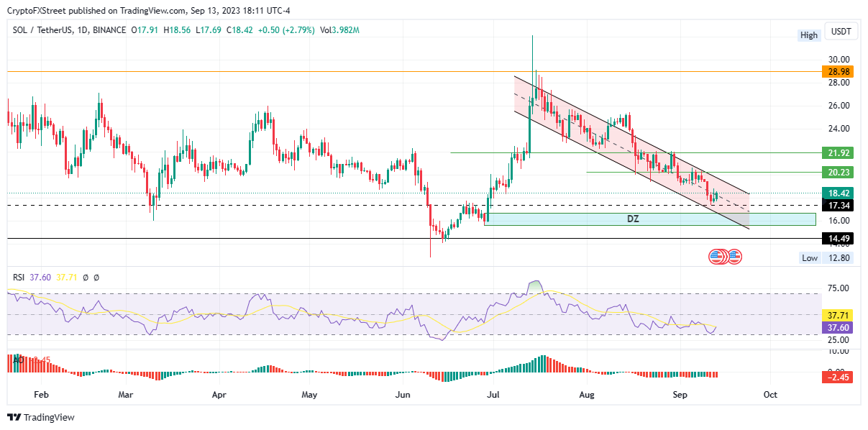Click the rightmost US flag event icon

[734, 256]
